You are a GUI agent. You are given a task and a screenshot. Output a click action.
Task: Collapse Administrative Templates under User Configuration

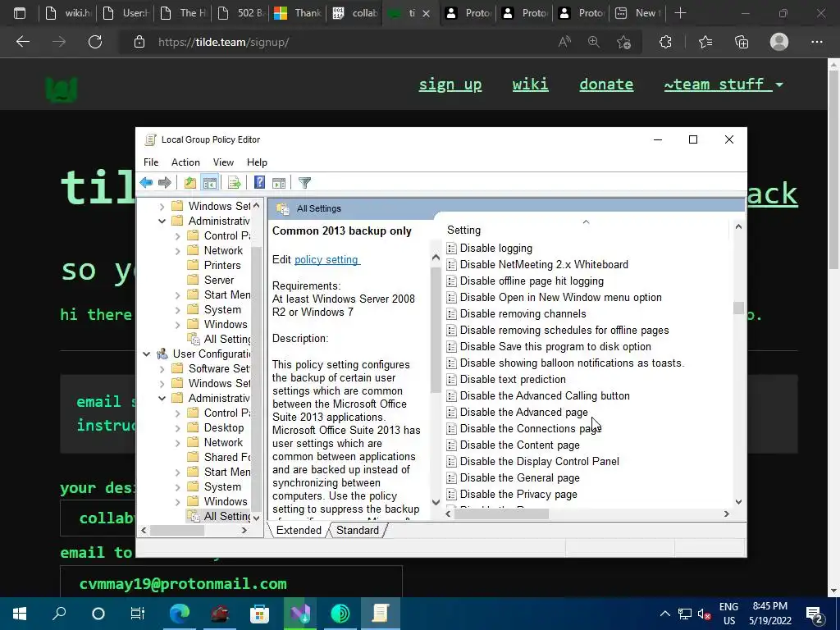tap(162, 398)
